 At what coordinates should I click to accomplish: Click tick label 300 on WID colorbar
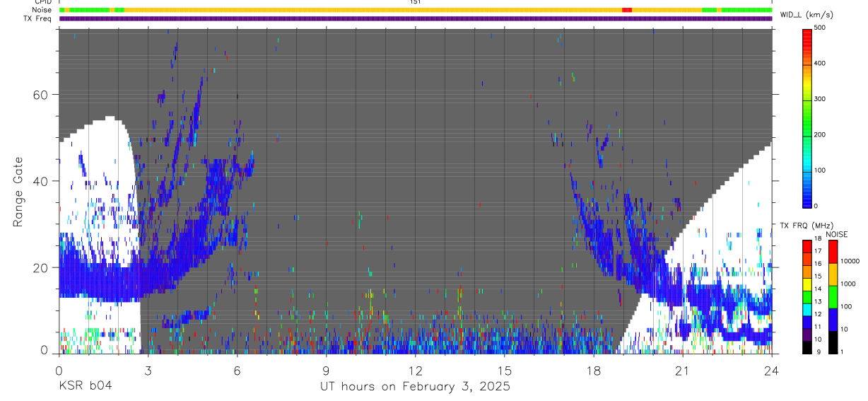pyautogui.click(x=821, y=99)
